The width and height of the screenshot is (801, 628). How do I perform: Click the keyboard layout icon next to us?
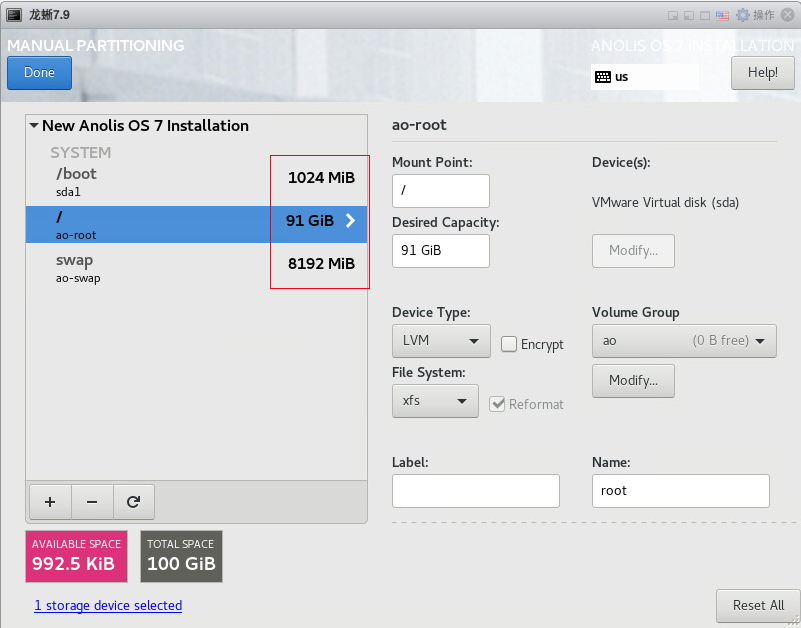[x=603, y=77]
